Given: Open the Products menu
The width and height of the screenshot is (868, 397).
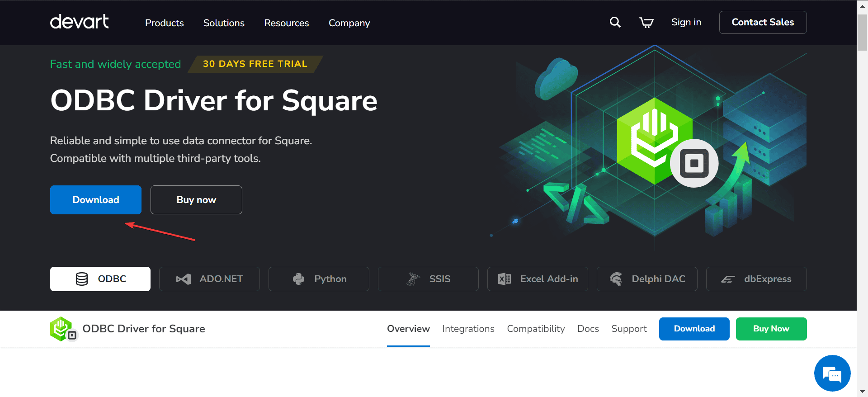Looking at the screenshot, I should pos(165,23).
